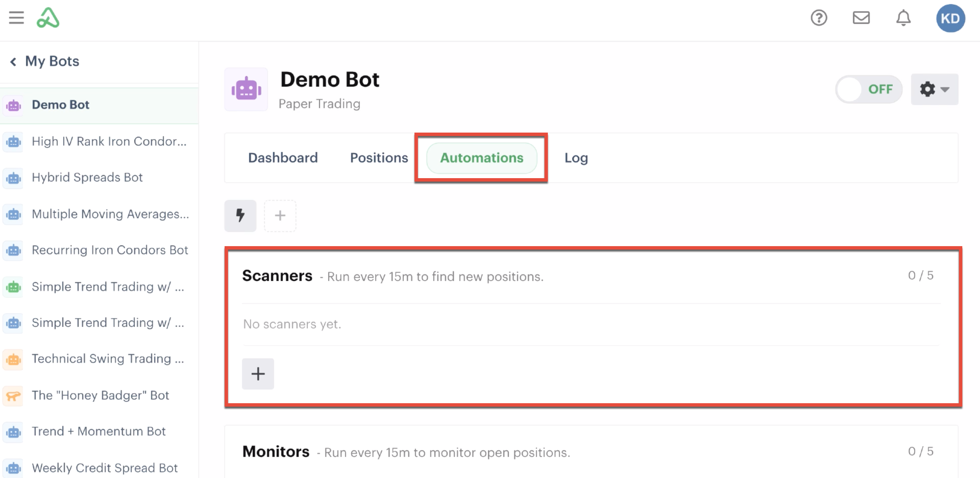Click the Monitors 0 / 5 counter
This screenshot has height=478, width=980.
coord(921,451)
